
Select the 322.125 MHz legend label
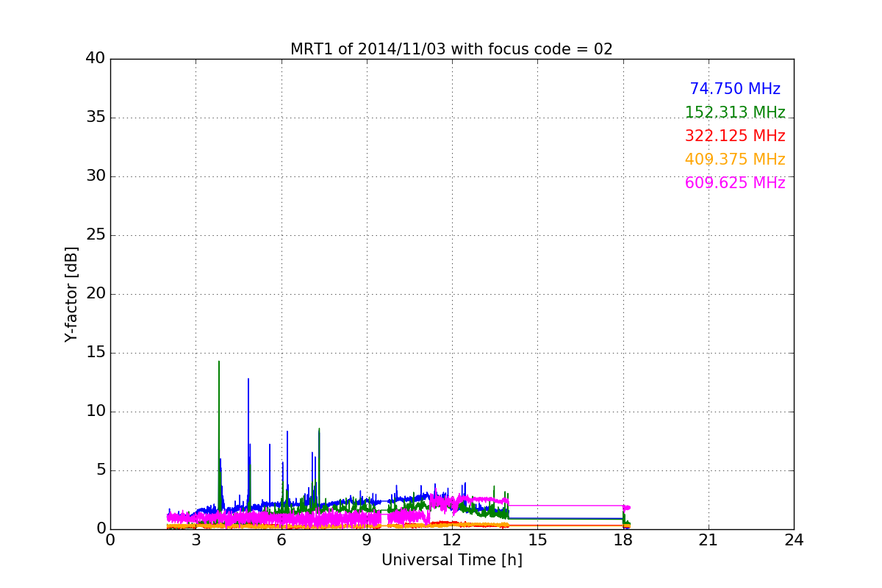pos(735,136)
